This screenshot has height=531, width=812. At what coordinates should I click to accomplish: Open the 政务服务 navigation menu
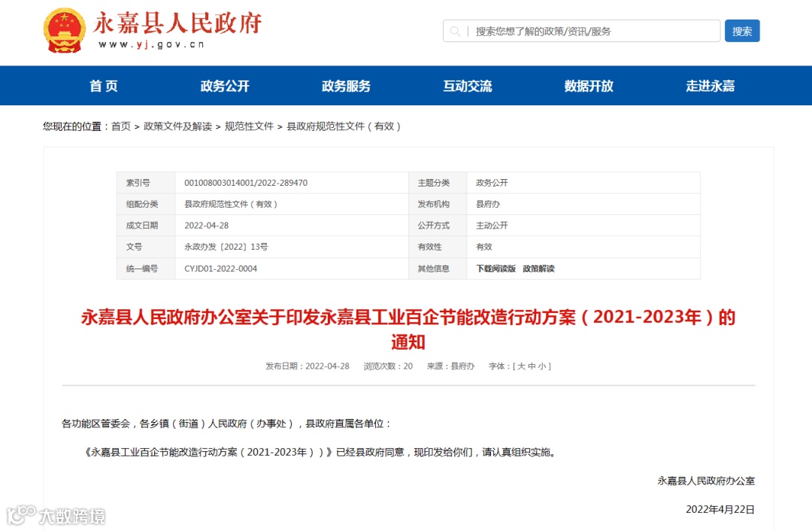347,86
